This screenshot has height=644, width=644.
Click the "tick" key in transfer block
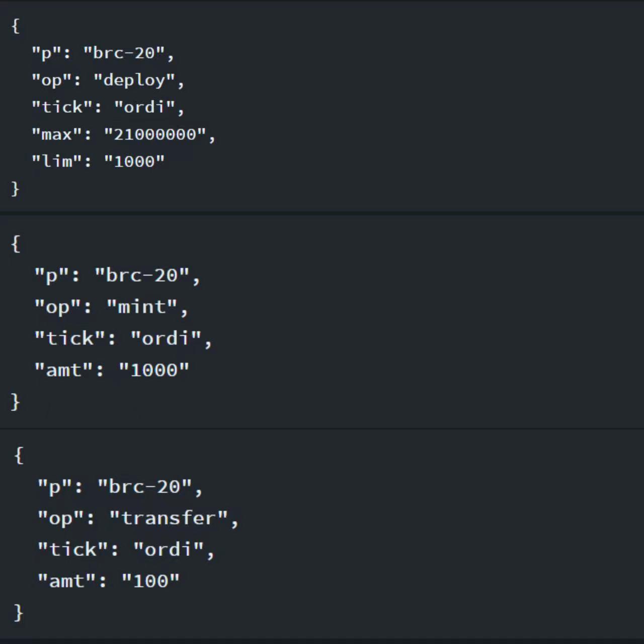[x=73, y=549]
